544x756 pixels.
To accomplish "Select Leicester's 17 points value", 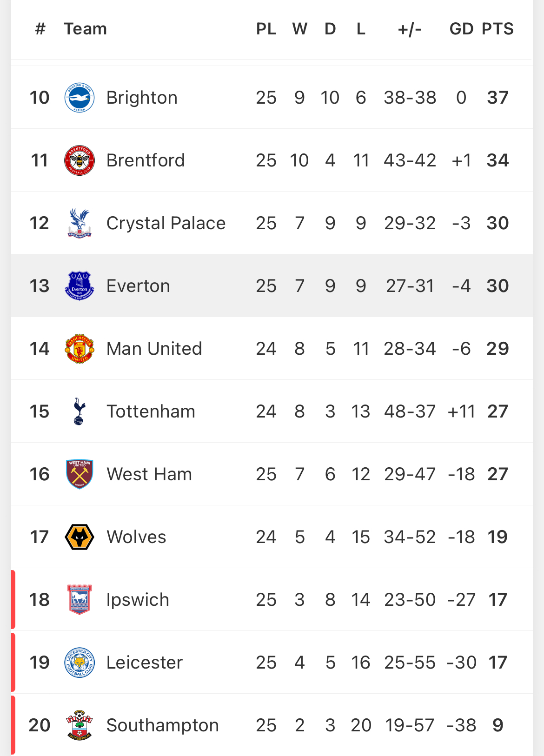I will coord(498,663).
